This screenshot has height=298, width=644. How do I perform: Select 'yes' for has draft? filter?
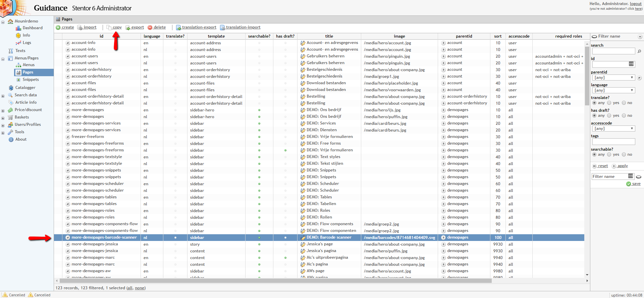[609, 116]
